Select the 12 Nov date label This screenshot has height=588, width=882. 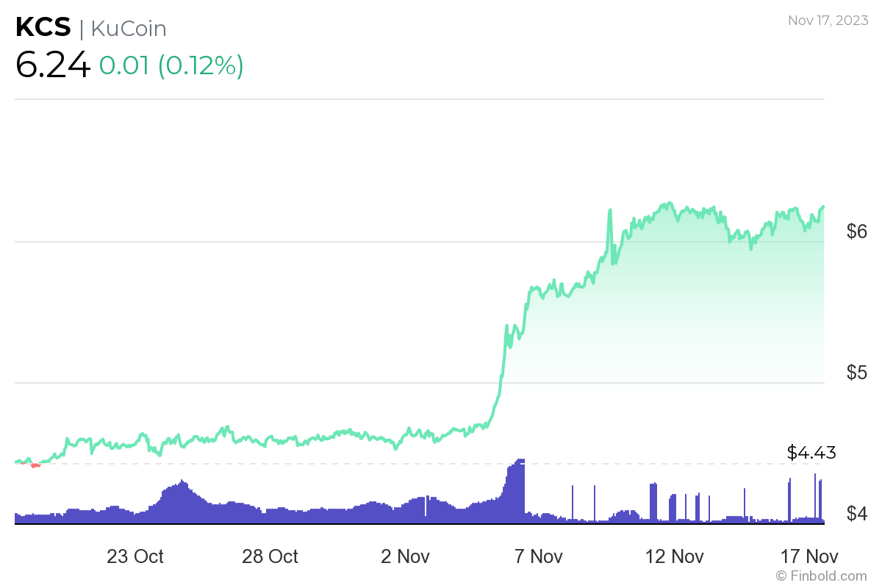click(675, 556)
